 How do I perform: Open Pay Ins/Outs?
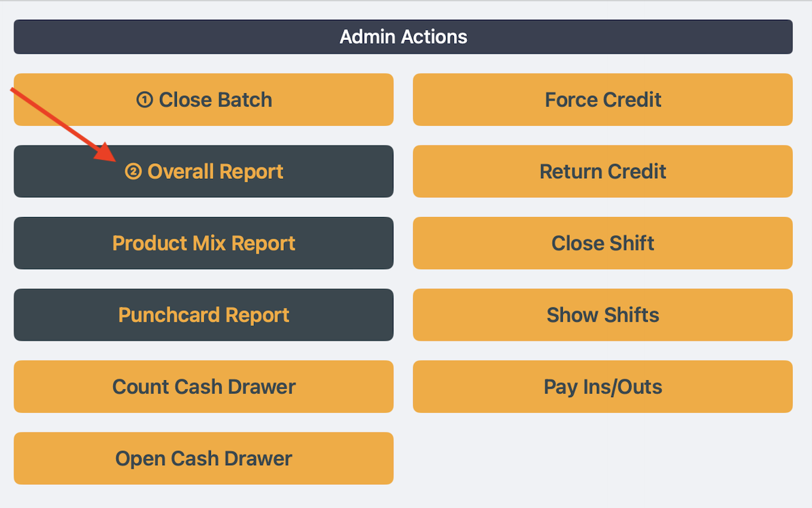pos(602,387)
